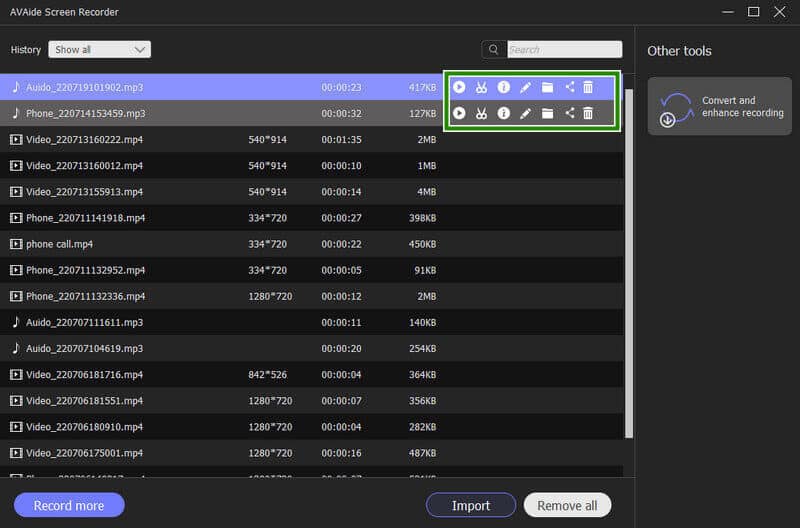Trim Phone_220714153459.mp3 with the scissors icon
Image resolution: width=800 pixels, height=528 pixels.
481,113
